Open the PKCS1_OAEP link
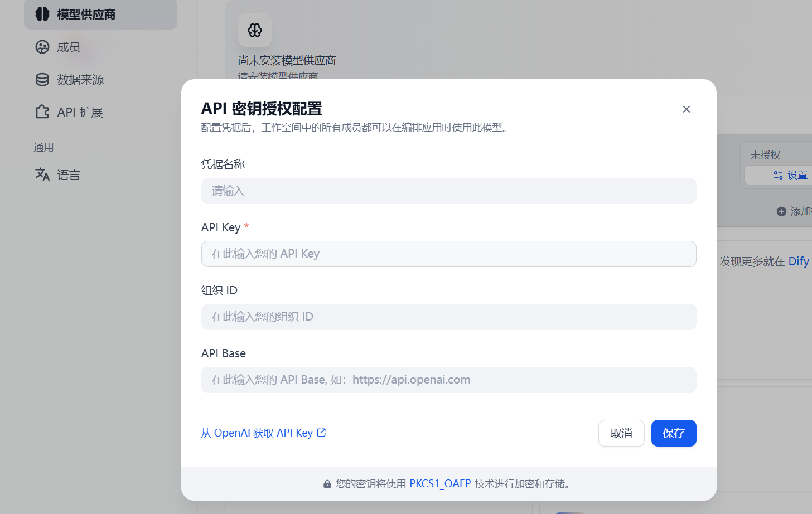The width and height of the screenshot is (812, 514). [440, 483]
